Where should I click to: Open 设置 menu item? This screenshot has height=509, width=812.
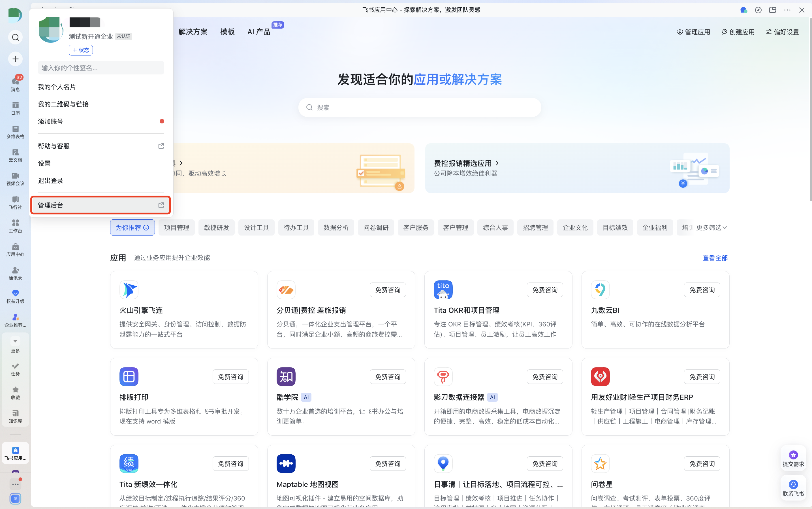tap(101, 163)
